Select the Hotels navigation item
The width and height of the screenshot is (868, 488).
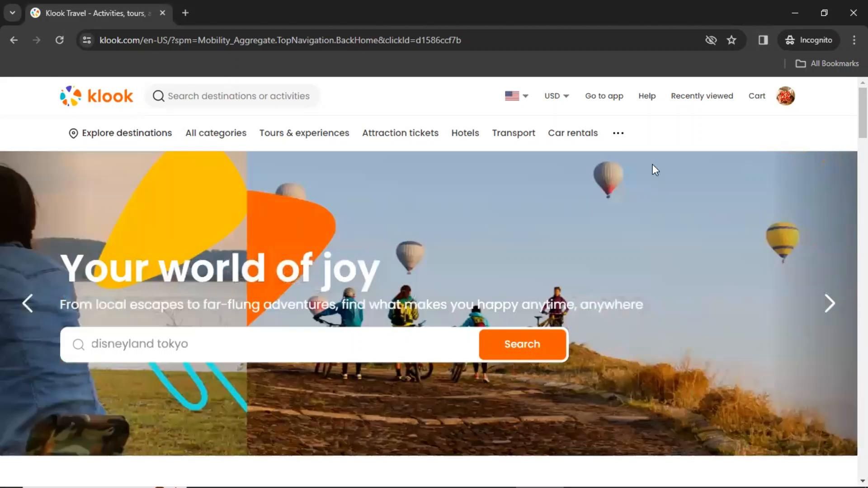click(x=465, y=133)
